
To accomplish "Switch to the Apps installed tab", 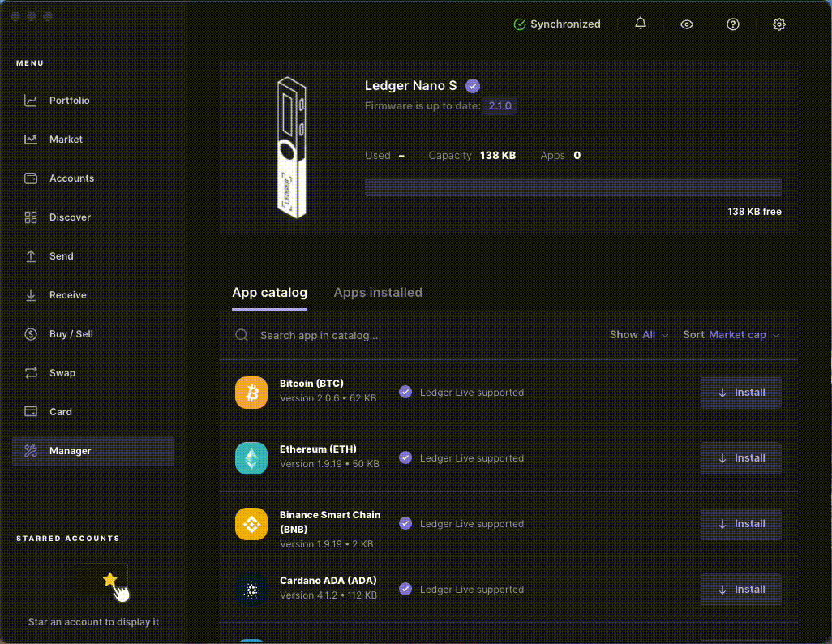I will click(x=378, y=293).
